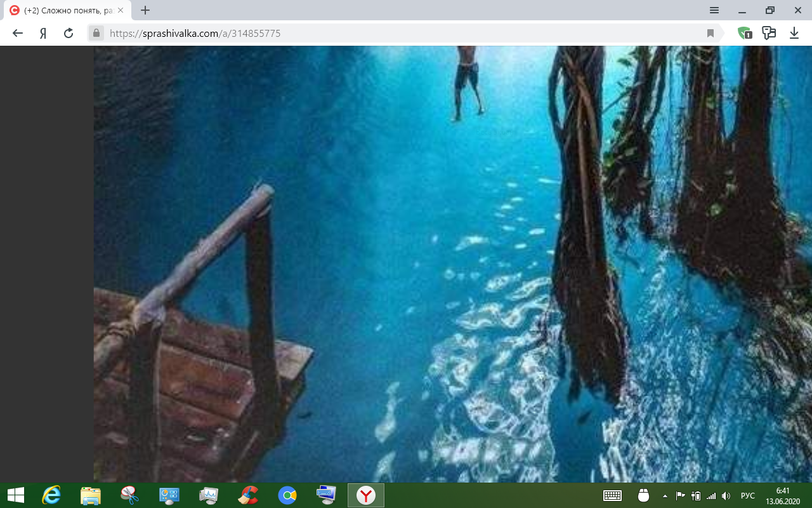
Task: Launch CCleaner from the taskbar
Action: [x=248, y=495]
